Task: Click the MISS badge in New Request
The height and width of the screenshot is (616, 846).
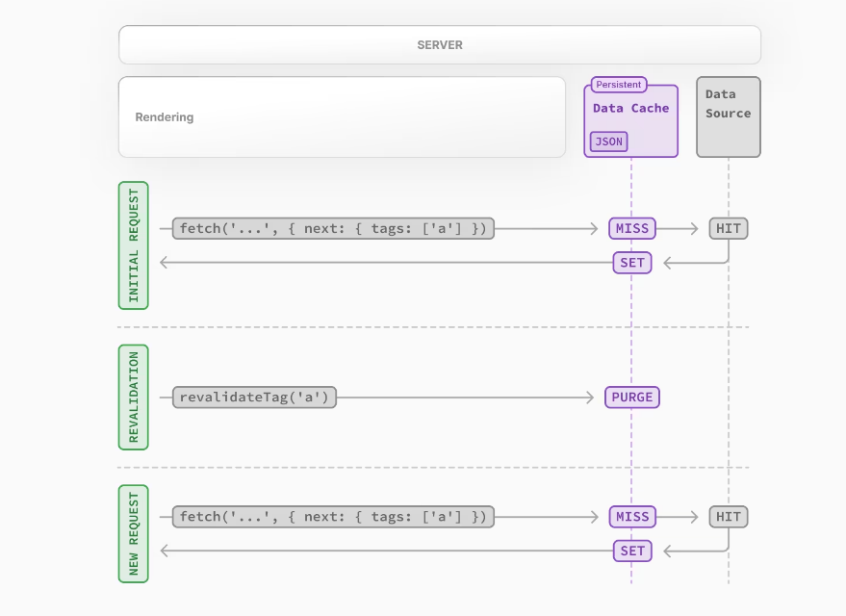Action: [x=632, y=517]
